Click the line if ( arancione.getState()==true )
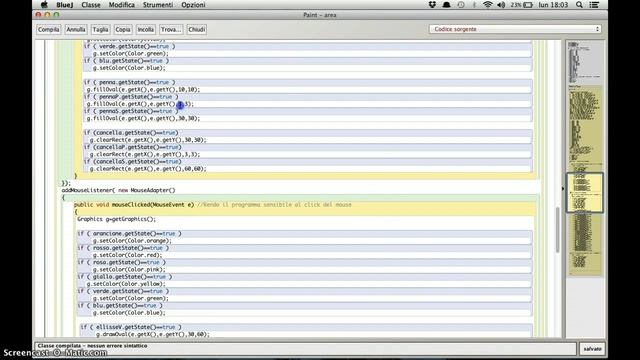640x360 pixels. point(129,233)
